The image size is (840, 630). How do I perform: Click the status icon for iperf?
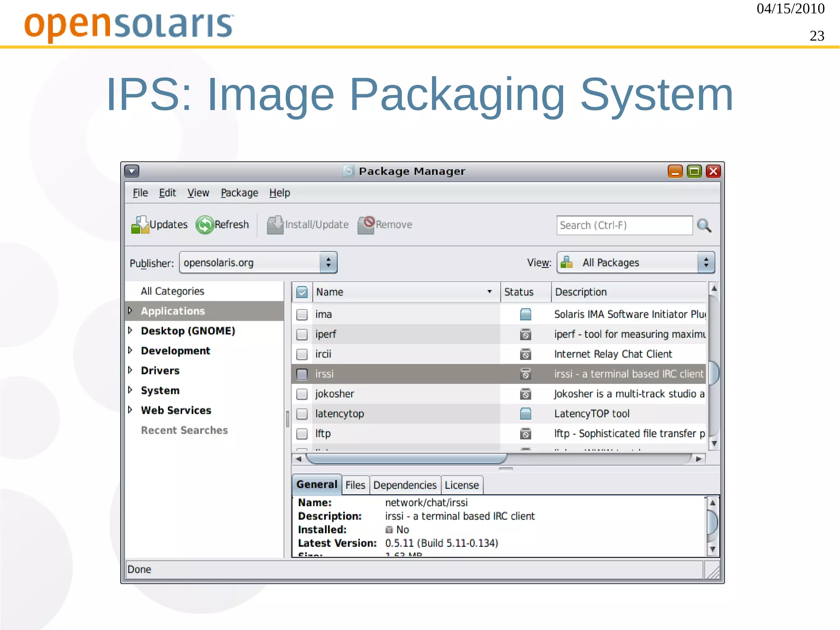[525, 334]
